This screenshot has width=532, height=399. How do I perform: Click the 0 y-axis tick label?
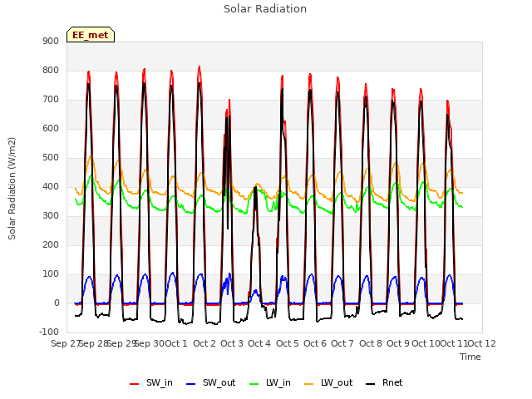[57, 303]
